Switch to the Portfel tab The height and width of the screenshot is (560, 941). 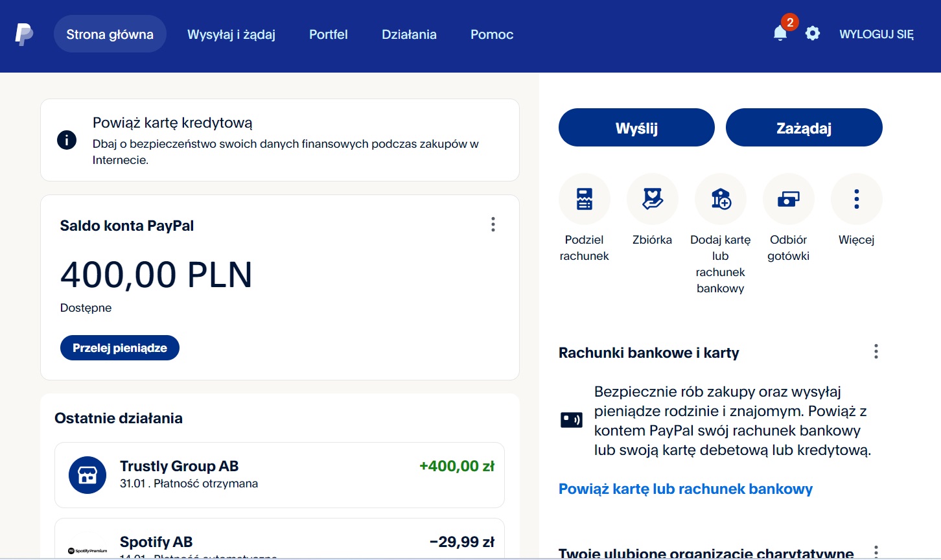[x=329, y=34]
